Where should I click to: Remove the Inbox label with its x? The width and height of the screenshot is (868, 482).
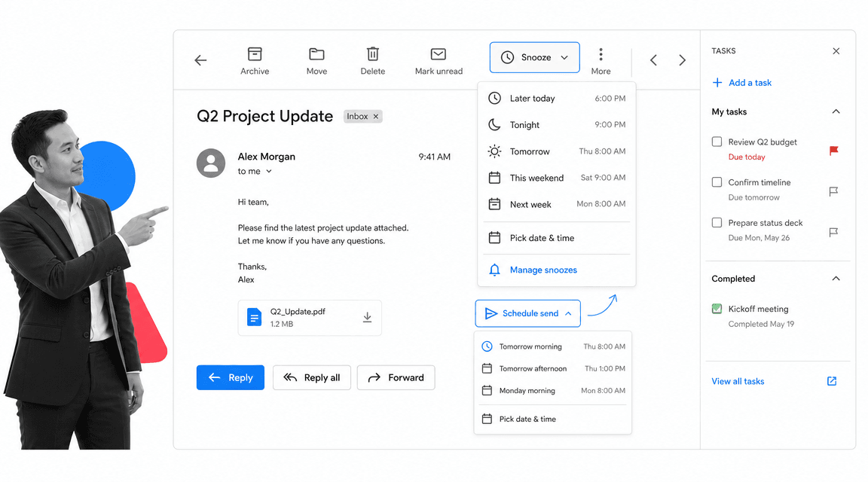pyautogui.click(x=376, y=116)
